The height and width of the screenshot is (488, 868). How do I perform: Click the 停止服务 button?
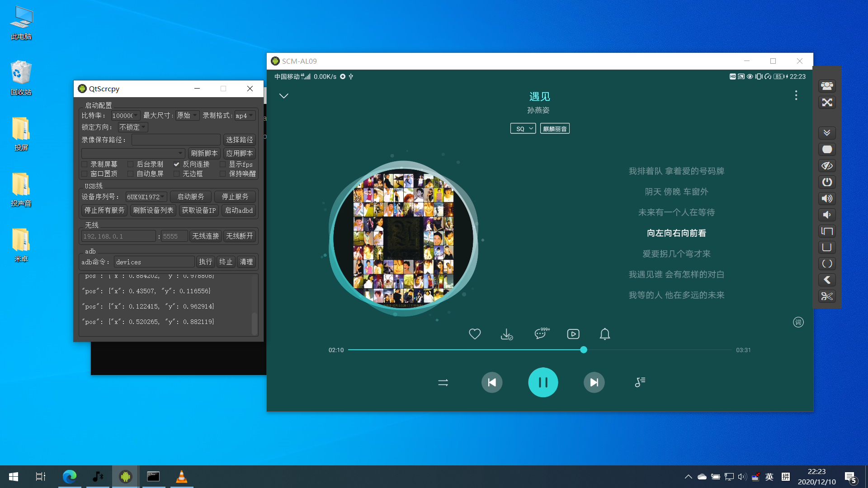click(235, 197)
